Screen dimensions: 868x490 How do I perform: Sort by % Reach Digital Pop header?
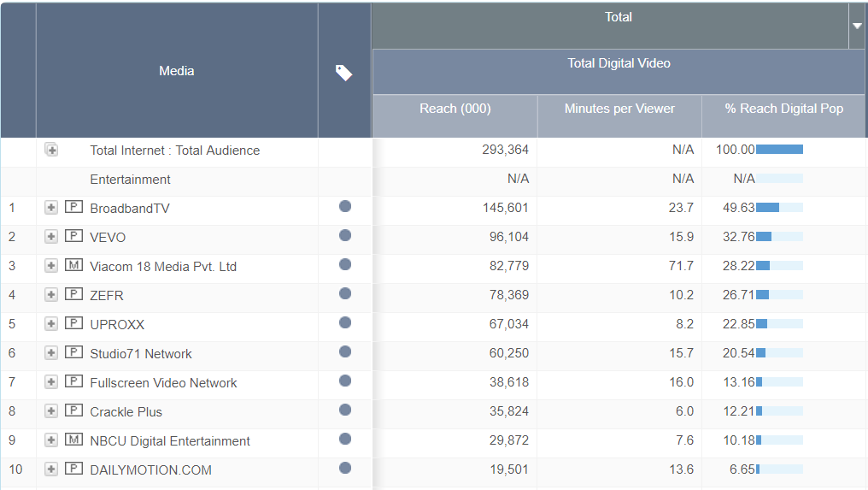pos(784,109)
